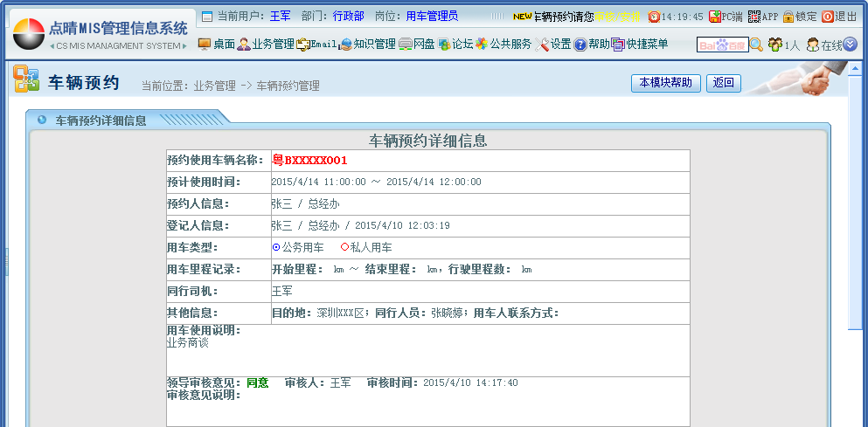This screenshot has height=427, width=868.
Task: Click the Baidu search input box
Action: (722, 45)
